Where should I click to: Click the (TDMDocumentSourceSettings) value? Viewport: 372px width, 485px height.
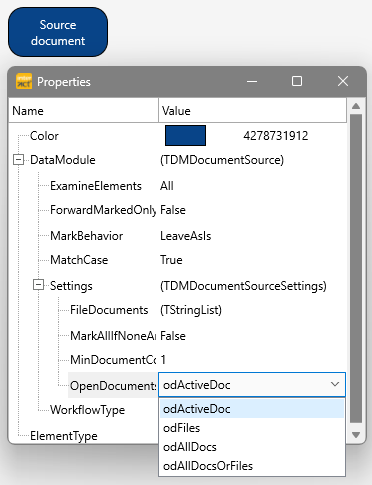243,286
